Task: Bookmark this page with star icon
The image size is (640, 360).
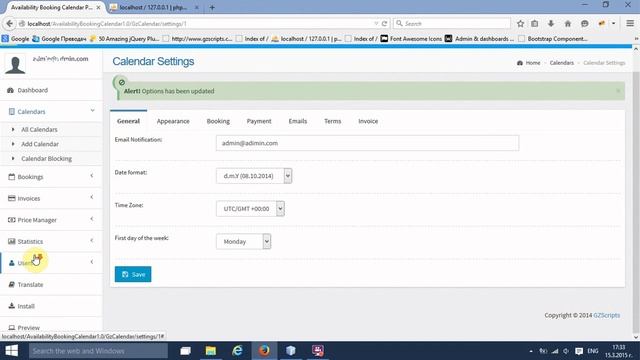Action: (x=520, y=24)
